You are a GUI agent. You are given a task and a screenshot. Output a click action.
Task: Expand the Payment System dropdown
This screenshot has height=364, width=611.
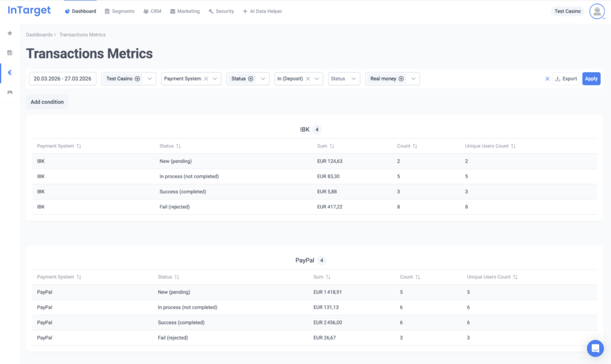tap(215, 79)
